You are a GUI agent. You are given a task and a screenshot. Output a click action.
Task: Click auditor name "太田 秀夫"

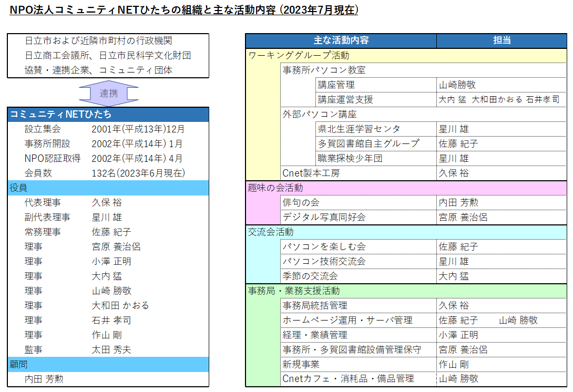(111, 349)
